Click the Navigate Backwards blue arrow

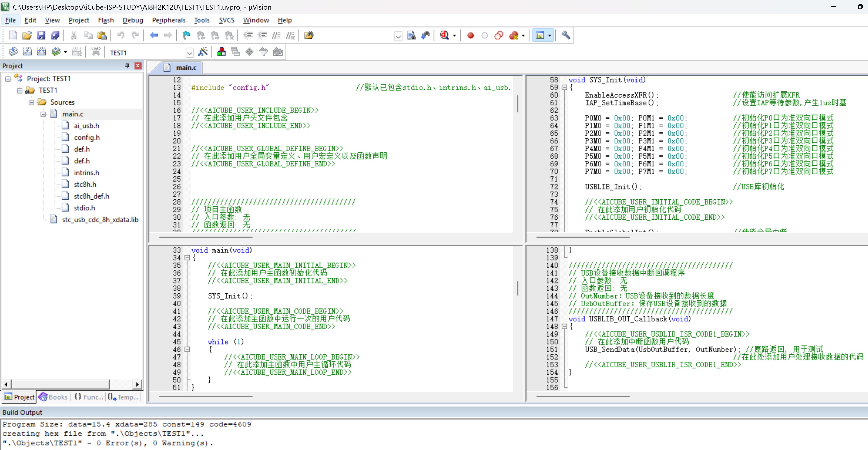point(154,35)
